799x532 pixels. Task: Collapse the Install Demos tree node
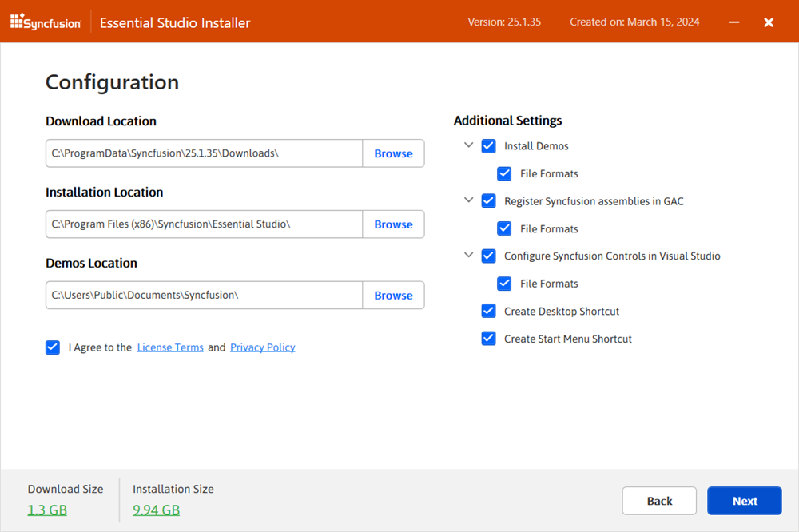click(469, 145)
